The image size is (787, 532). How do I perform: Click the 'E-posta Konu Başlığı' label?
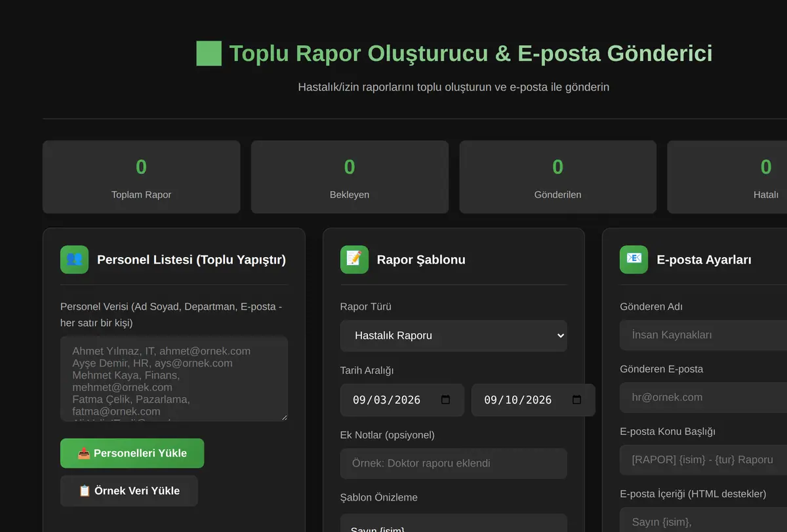tap(668, 432)
